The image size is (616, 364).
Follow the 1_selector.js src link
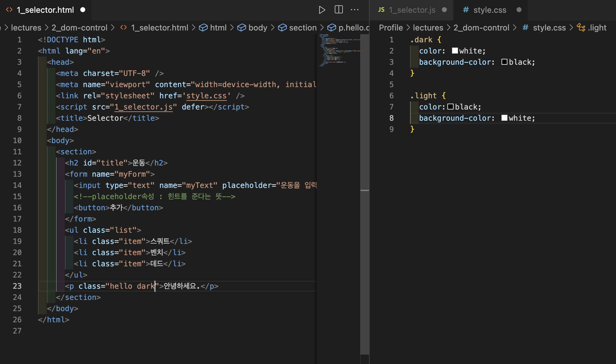pyautogui.click(x=143, y=107)
